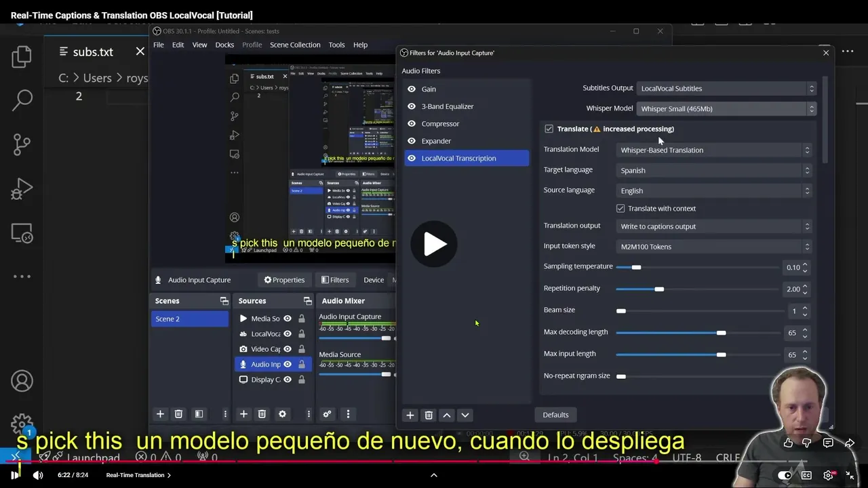
Task: Toggle Media Source visibility eye
Action: click(x=288, y=319)
